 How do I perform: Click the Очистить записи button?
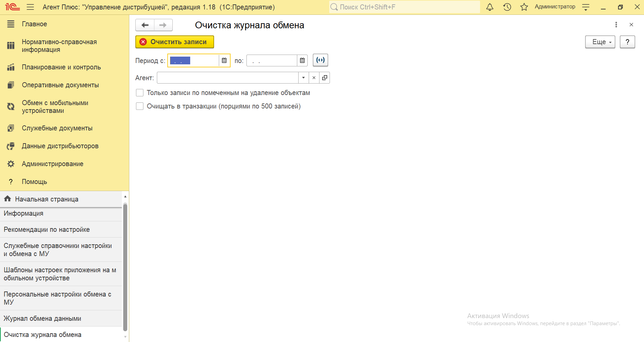click(175, 42)
